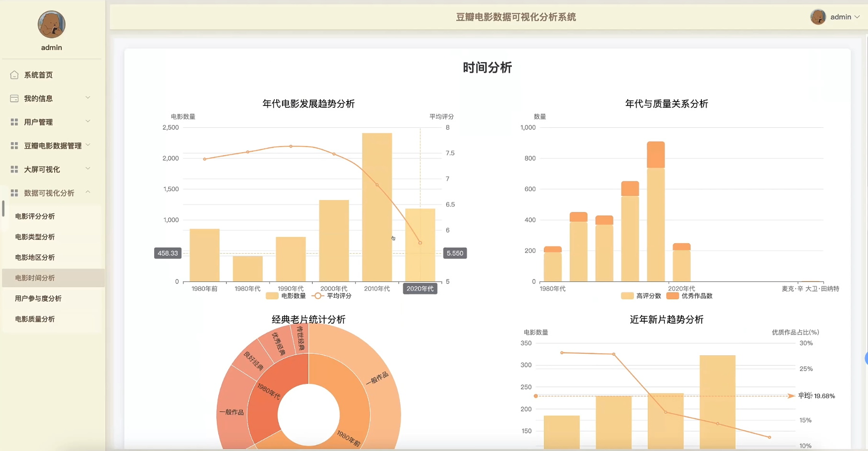The width and height of the screenshot is (868, 451).
Task: Open the 我的信息 sidebar menu
Action: click(x=53, y=98)
